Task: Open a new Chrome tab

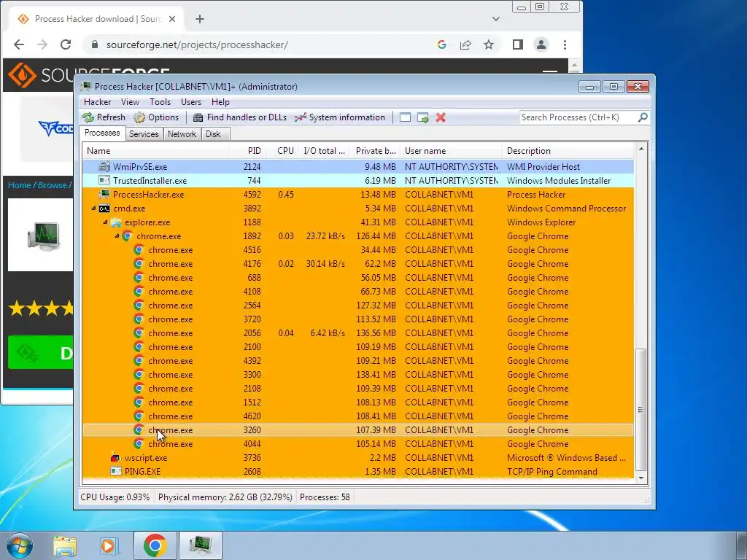Action: click(x=200, y=19)
